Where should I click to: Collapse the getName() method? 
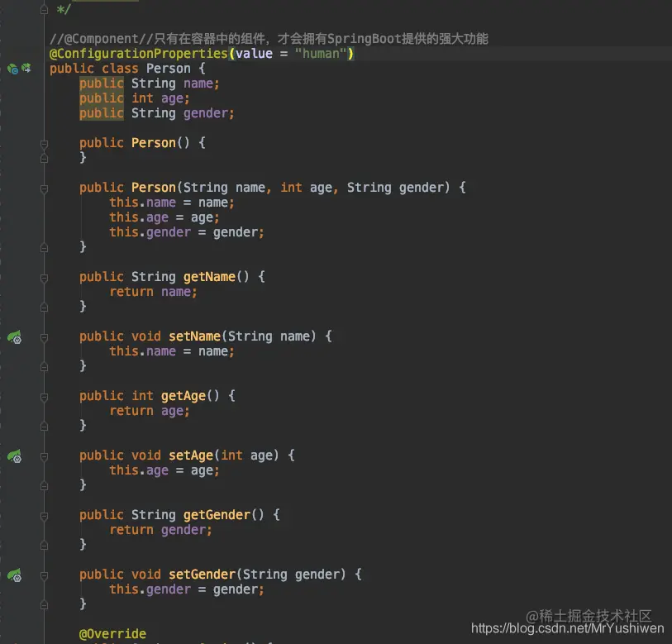(x=44, y=278)
